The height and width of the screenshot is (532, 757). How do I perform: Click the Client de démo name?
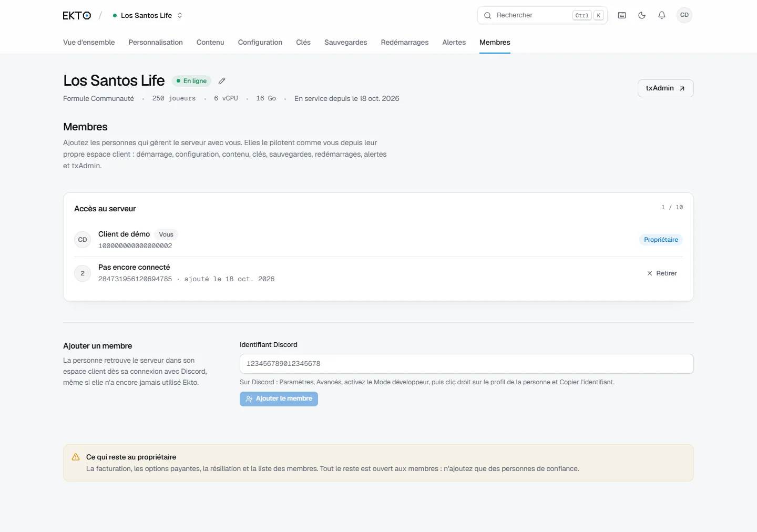pos(124,234)
